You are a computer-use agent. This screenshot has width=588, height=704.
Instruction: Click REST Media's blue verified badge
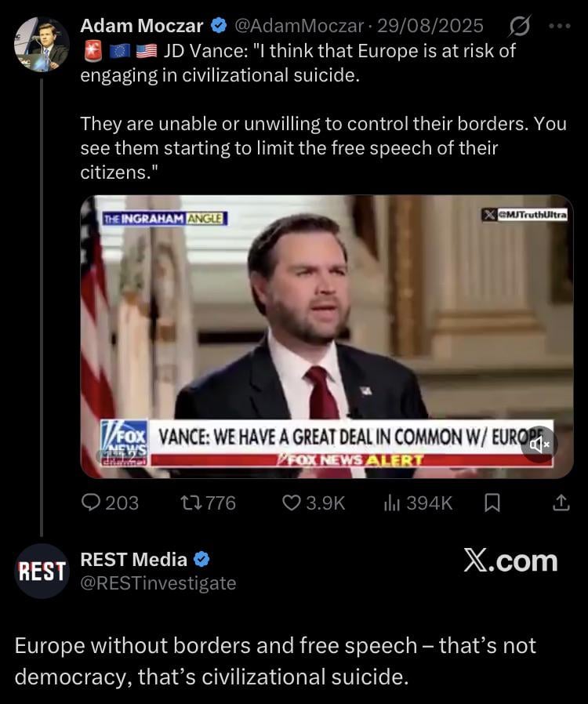[201, 560]
